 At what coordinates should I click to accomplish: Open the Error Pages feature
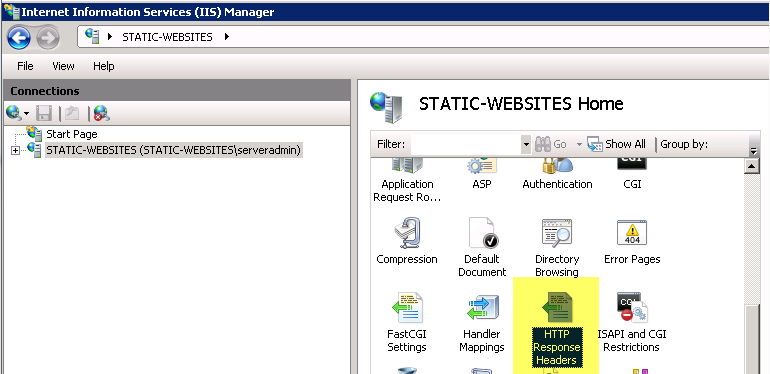coord(632,242)
